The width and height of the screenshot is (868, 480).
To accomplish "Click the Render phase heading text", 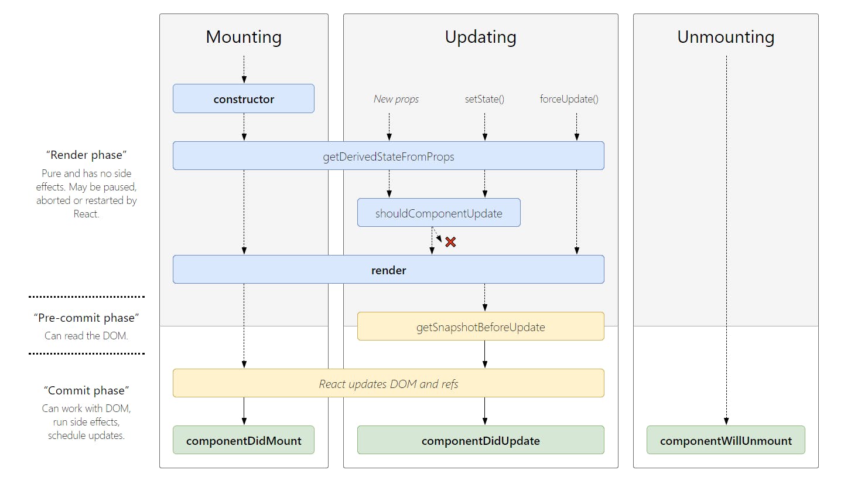I will (x=86, y=155).
